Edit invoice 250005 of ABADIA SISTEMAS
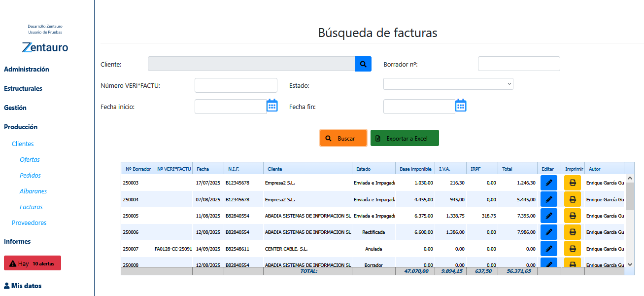This screenshot has width=644, height=296. [548, 216]
